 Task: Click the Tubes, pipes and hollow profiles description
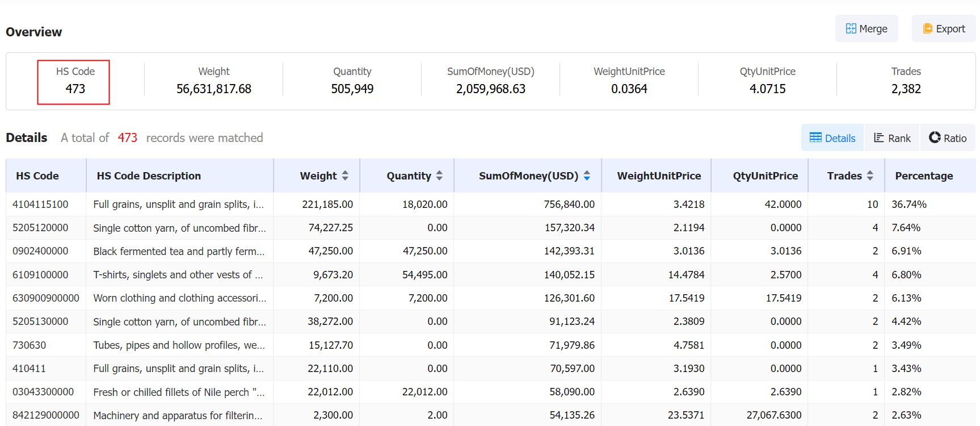179,345
